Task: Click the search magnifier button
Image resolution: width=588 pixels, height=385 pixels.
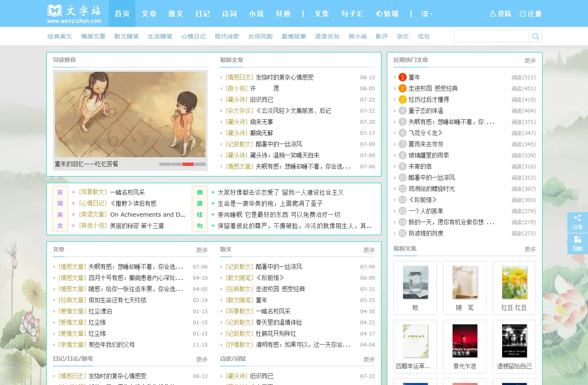Action: (x=535, y=36)
